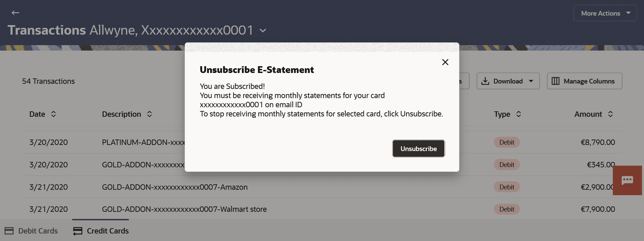The width and height of the screenshot is (644, 241).
Task: Click the Download tray icon
Action: click(485, 81)
